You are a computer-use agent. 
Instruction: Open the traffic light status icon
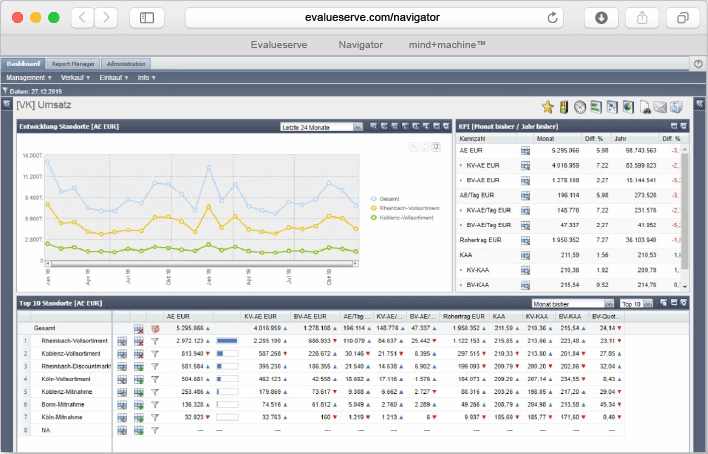(x=564, y=107)
